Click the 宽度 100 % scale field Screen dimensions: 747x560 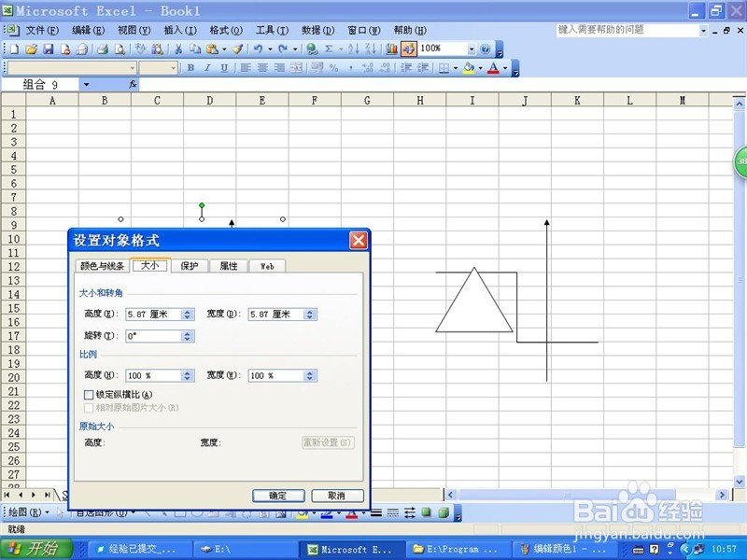[276, 376]
